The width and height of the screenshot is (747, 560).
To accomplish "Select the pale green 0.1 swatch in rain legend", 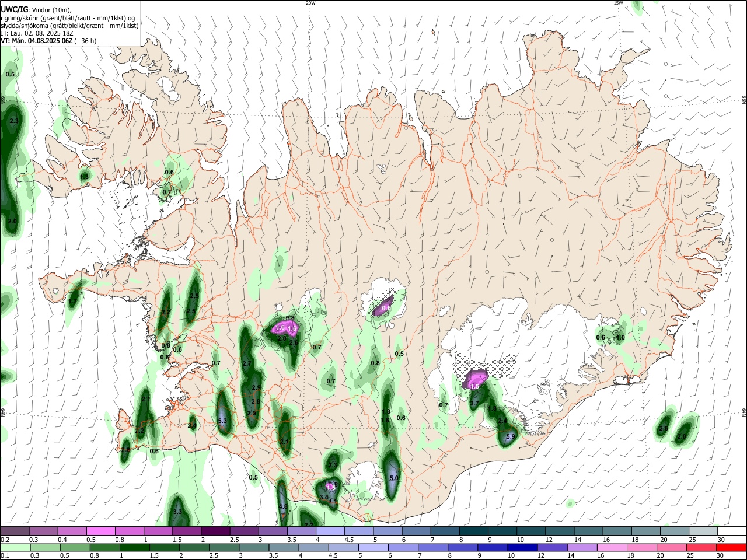I will click(x=15, y=547).
